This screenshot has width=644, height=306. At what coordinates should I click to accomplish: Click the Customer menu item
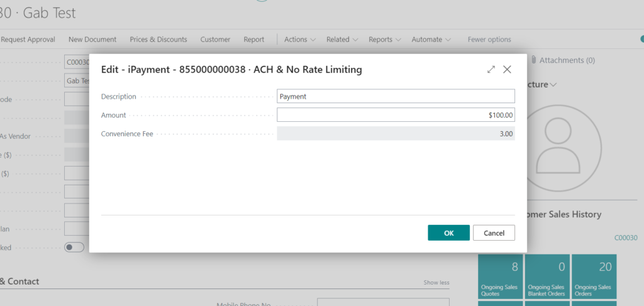(215, 40)
